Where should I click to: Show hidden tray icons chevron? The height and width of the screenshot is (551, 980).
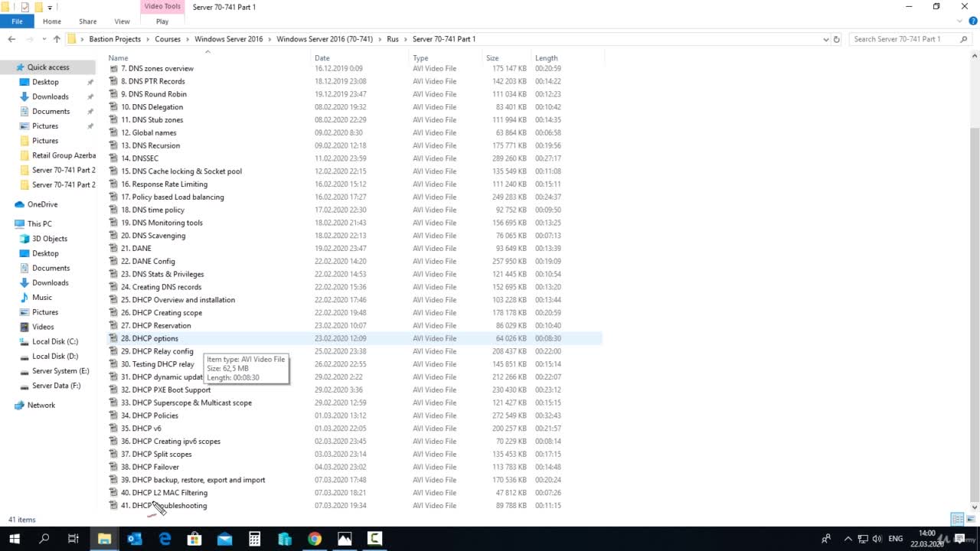click(848, 539)
